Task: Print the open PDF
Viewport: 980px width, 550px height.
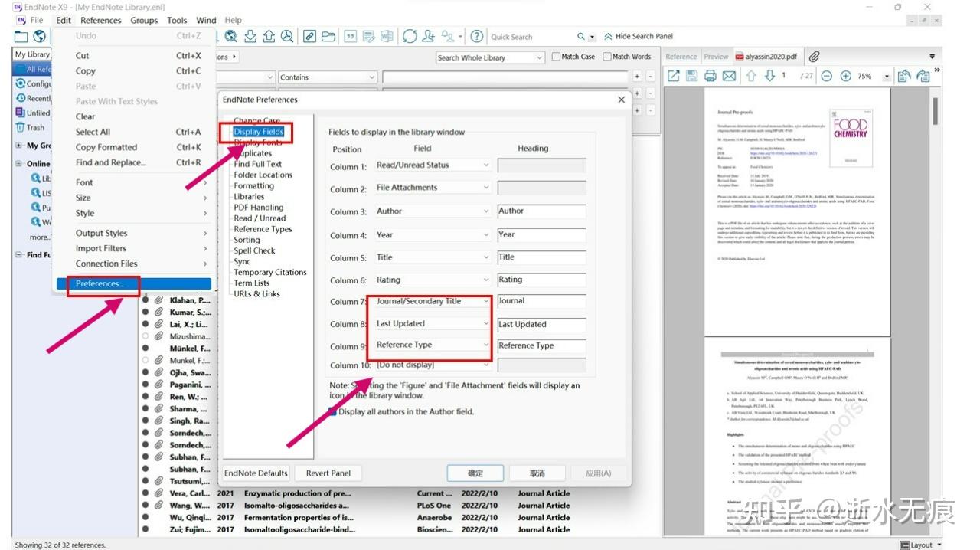Action: [710, 76]
